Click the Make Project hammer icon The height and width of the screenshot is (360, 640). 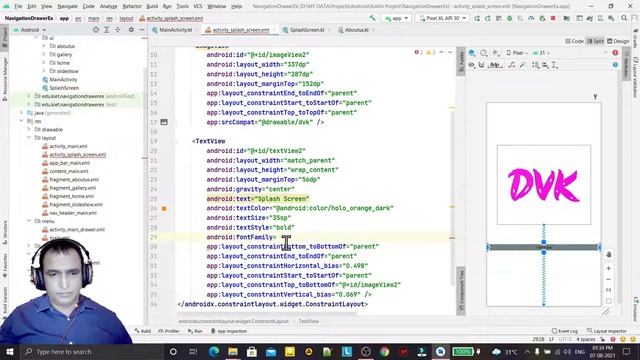point(372,18)
